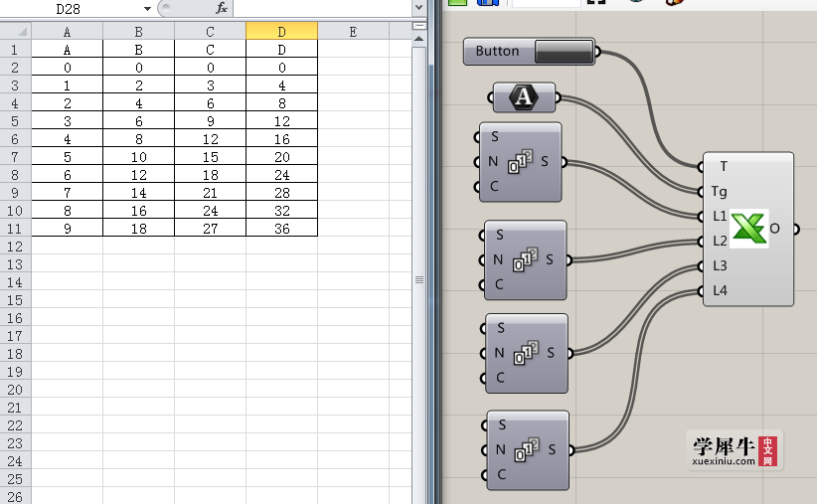
Task: Click the Tg input of Excel component
Action: click(x=719, y=191)
